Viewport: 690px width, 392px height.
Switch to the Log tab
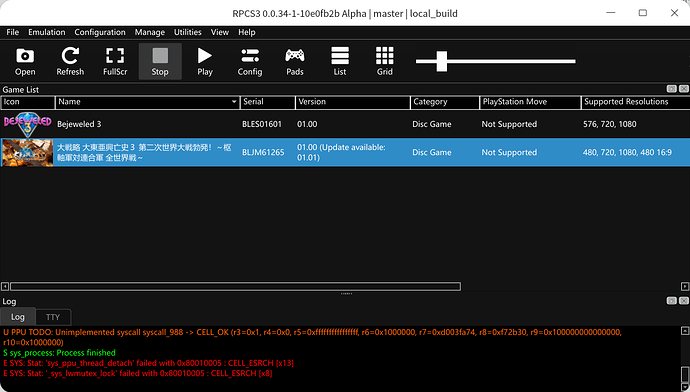(18, 317)
